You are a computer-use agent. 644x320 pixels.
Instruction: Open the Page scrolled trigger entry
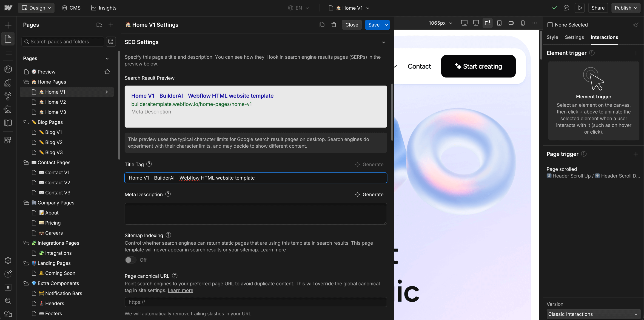(593, 172)
